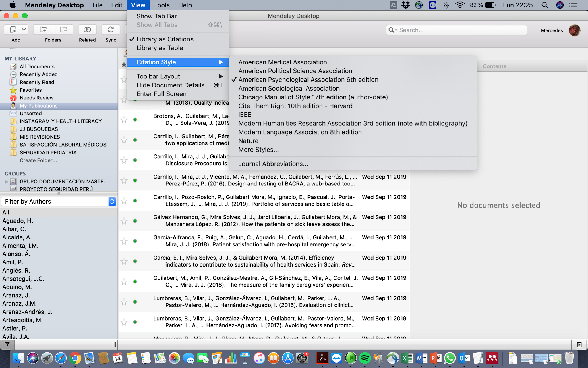Viewport: 588px width, 368px height.
Task: Click the Related documents toolbar icon
Action: tap(87, 30)
